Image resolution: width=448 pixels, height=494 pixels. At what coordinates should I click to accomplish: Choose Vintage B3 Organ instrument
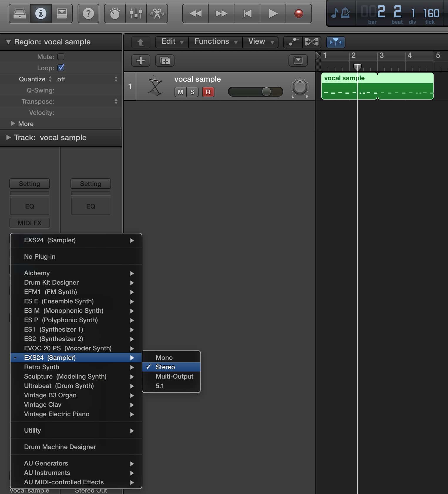click(x=76, y=395)
